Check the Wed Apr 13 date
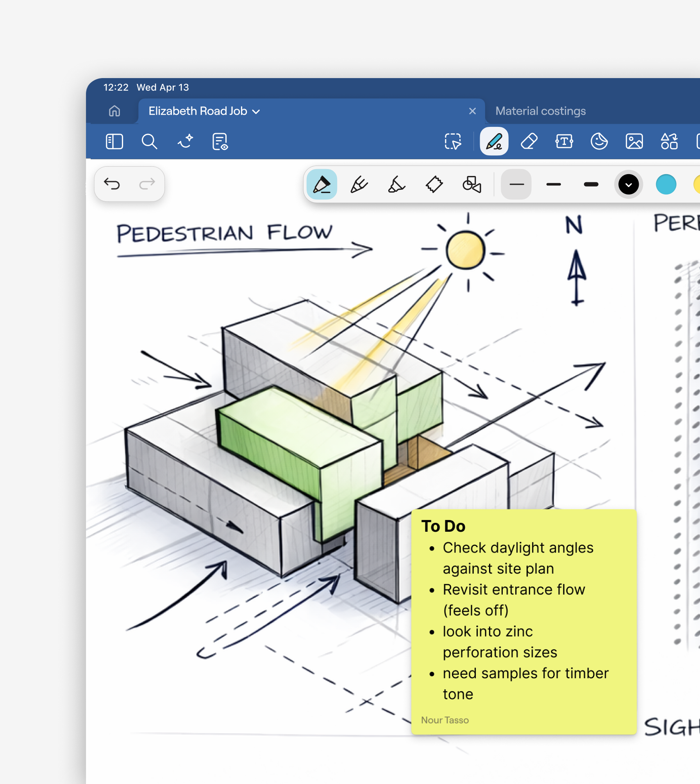Screen dimensions: 700x784 point(163,87)
